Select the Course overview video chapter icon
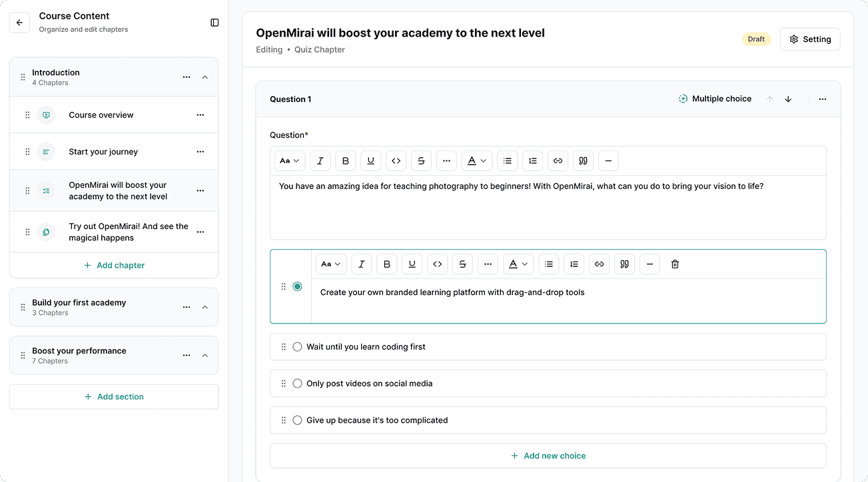868x482 pixels. pos(45,115)
